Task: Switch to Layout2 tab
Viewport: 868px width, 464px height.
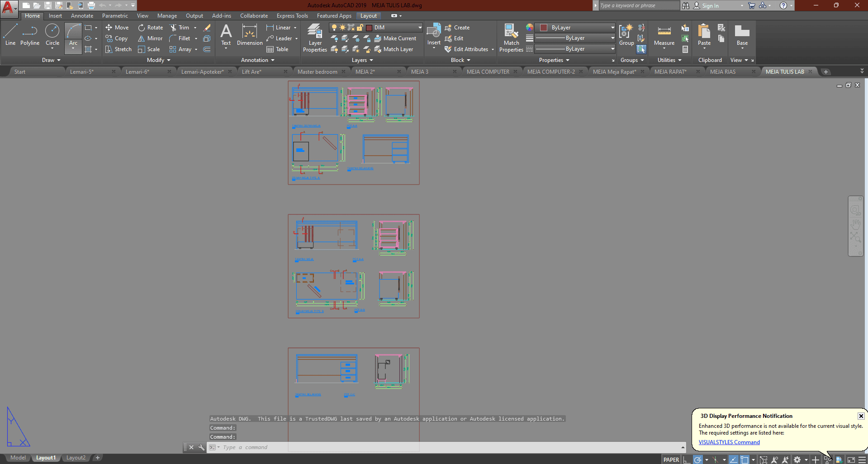Action: [76, 458]
